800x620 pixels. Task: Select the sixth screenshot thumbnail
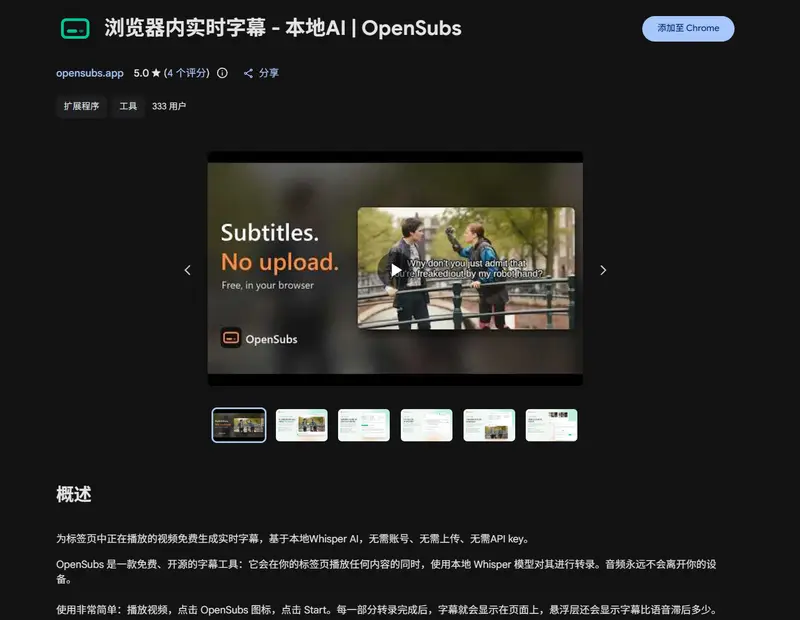(x=552, y=425)
